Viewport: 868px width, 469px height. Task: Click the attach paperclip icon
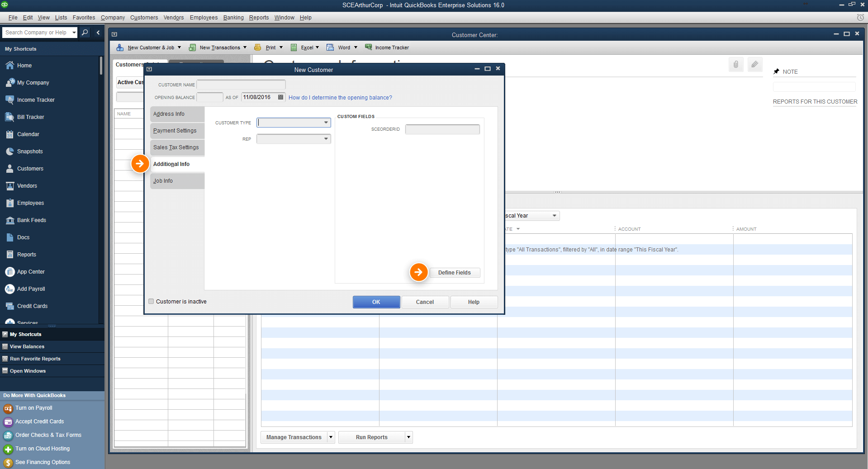coord(736,65)
